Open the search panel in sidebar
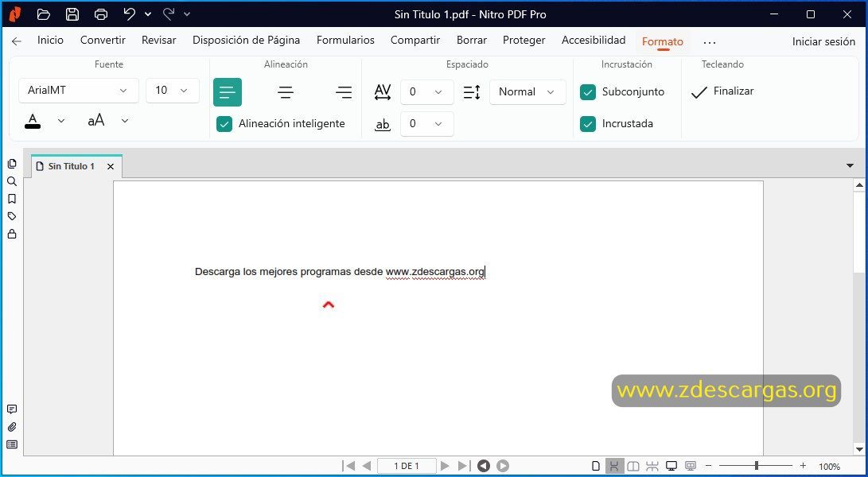The width and height of the screenshot is (868, 477). tap(12, 181)
